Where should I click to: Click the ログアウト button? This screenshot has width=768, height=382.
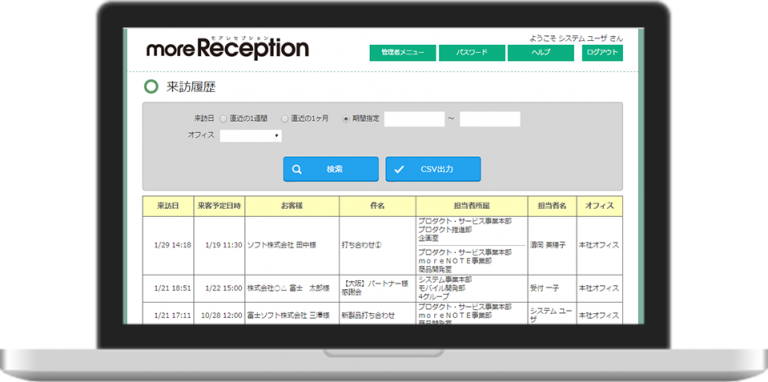602,53
